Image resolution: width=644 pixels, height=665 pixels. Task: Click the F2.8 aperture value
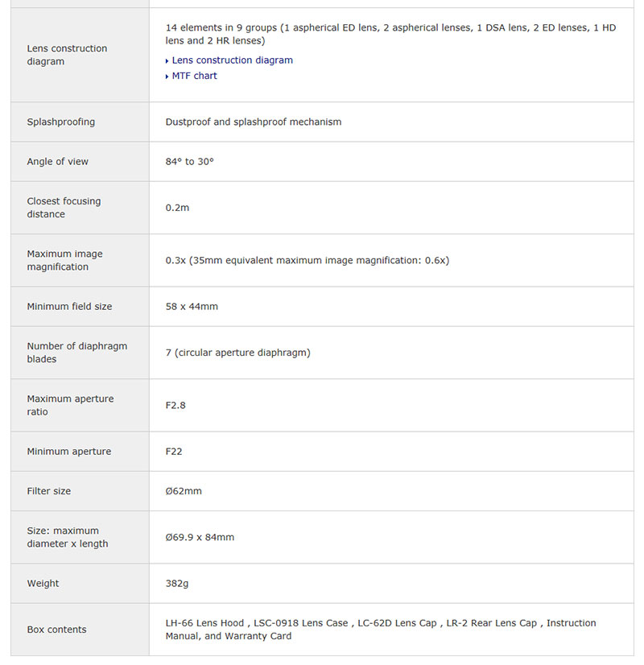[175, 405]
